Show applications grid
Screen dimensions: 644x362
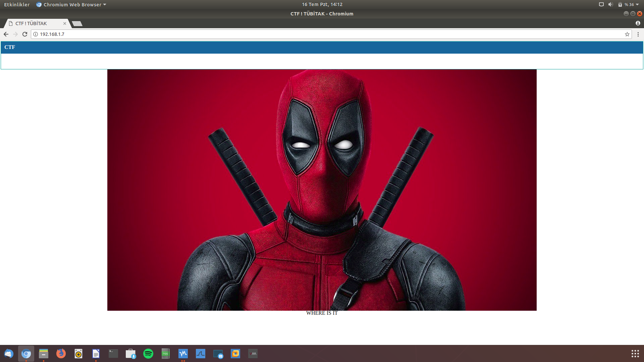click(635, 354)
